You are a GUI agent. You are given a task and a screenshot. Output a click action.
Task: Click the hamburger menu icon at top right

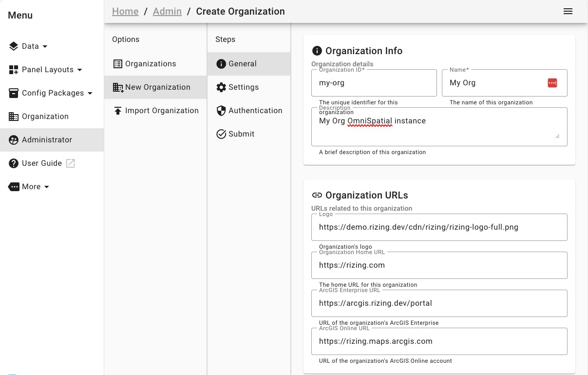568,12
